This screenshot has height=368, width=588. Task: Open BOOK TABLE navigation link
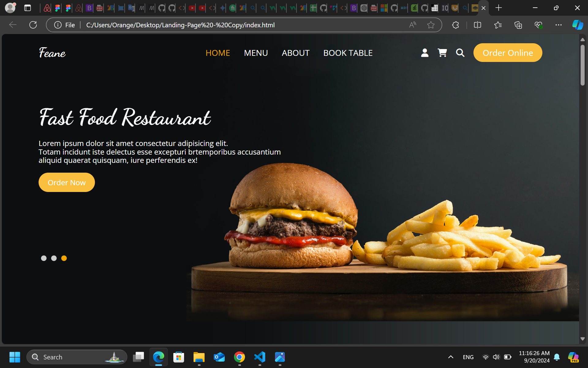(x=348, y=53)
